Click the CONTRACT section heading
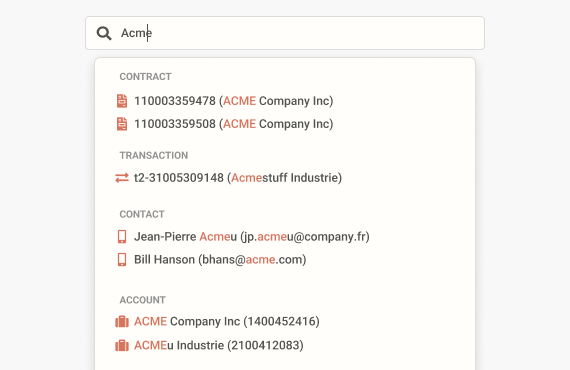The height and width of the screenshot is (370, 570). (145, 77)
